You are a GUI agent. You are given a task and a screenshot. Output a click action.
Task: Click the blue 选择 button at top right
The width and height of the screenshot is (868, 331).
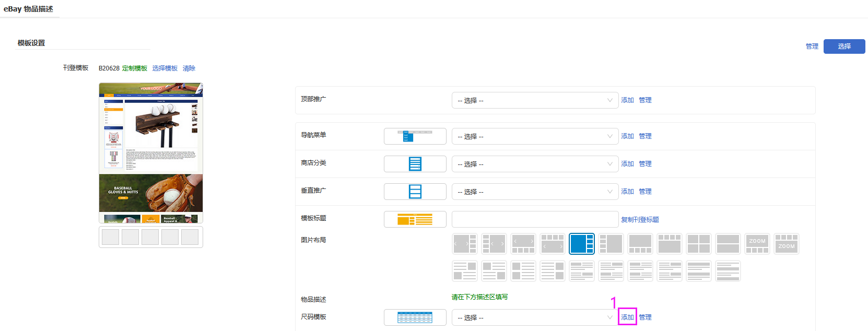tap(844, 46)
